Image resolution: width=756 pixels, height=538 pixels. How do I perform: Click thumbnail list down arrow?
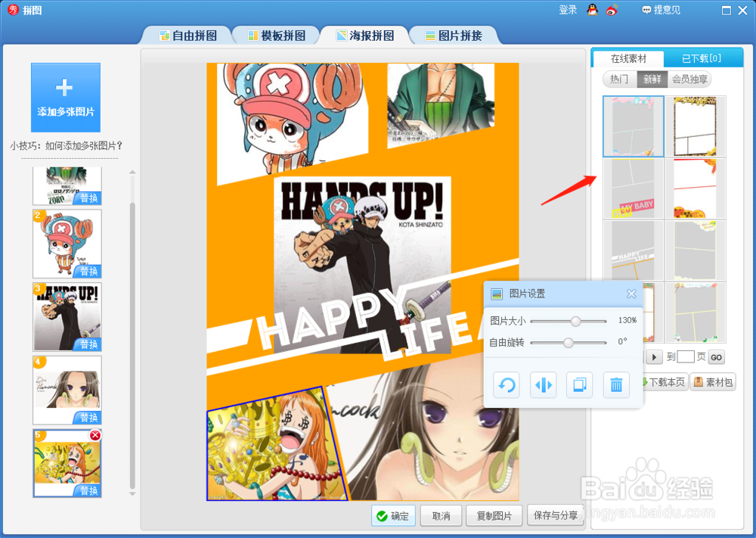coord(132,493)
